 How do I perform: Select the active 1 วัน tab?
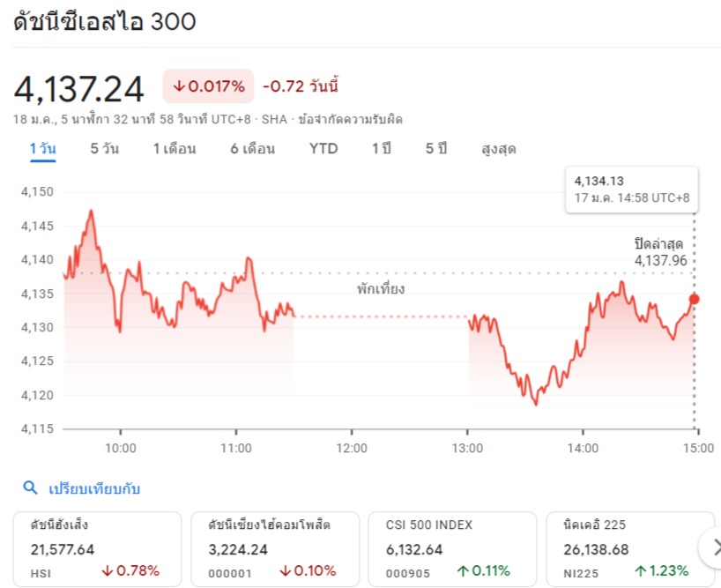click(43, 149)
